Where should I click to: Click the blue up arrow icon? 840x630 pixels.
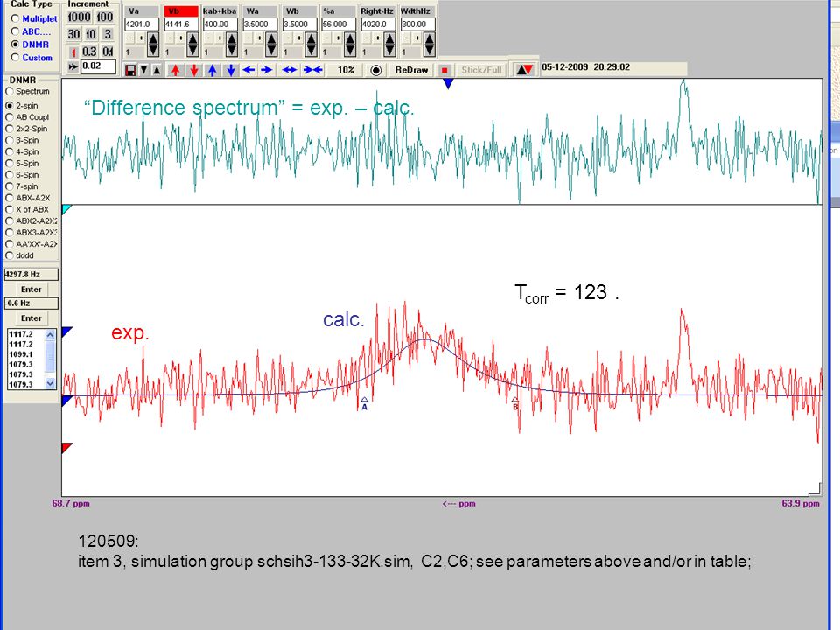click(213, 70)
